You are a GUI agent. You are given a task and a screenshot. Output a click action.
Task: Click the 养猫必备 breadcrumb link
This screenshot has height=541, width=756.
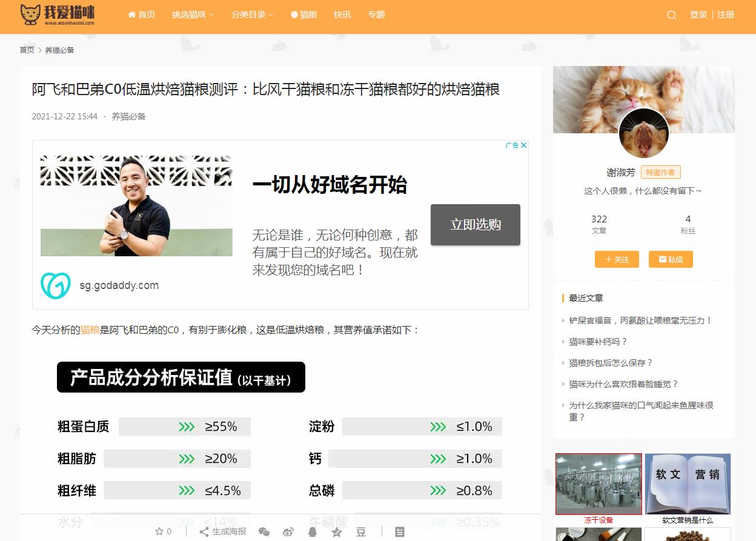click(59, 50)
